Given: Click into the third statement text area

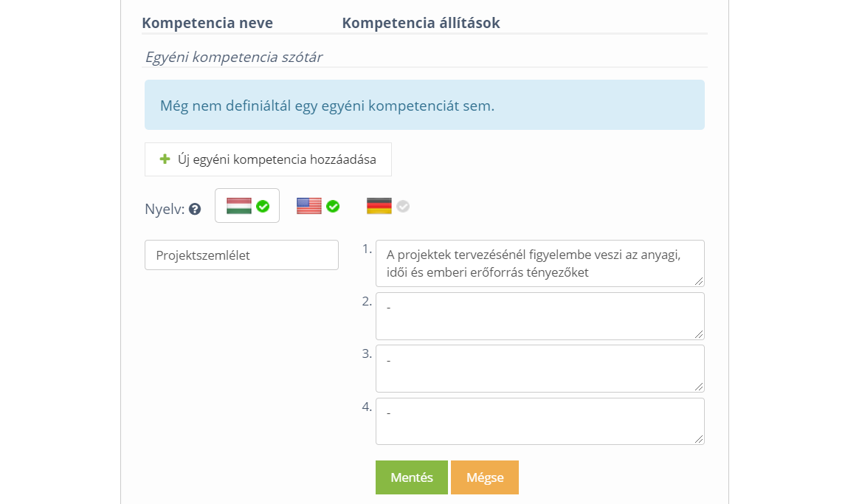Looking at the screenshot, I should point(539,369).
